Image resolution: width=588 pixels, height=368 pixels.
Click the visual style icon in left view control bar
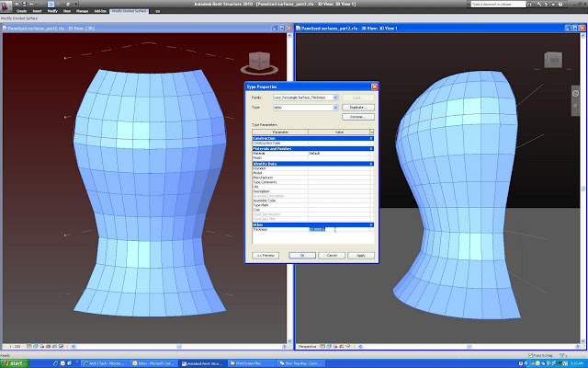35,346
